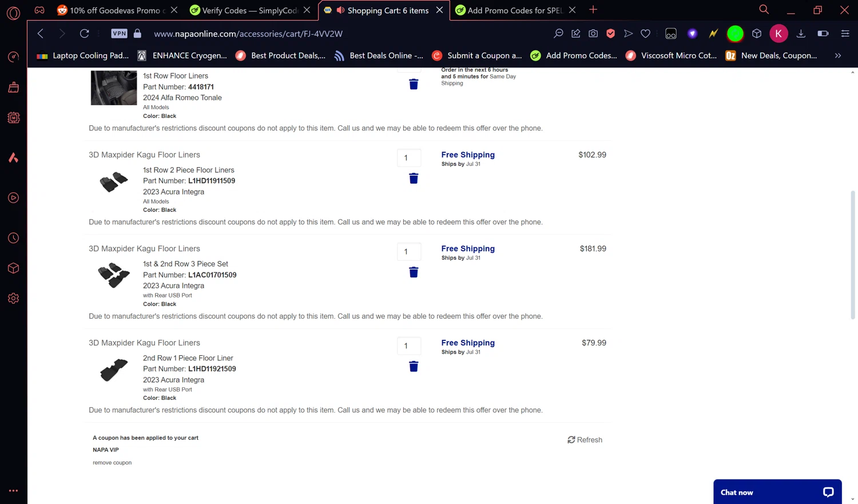Open extensions cube in toolbar
Image resolution: width=858 pixels, height=504 pixels.
pyautogui.click(x=757, y=34)
